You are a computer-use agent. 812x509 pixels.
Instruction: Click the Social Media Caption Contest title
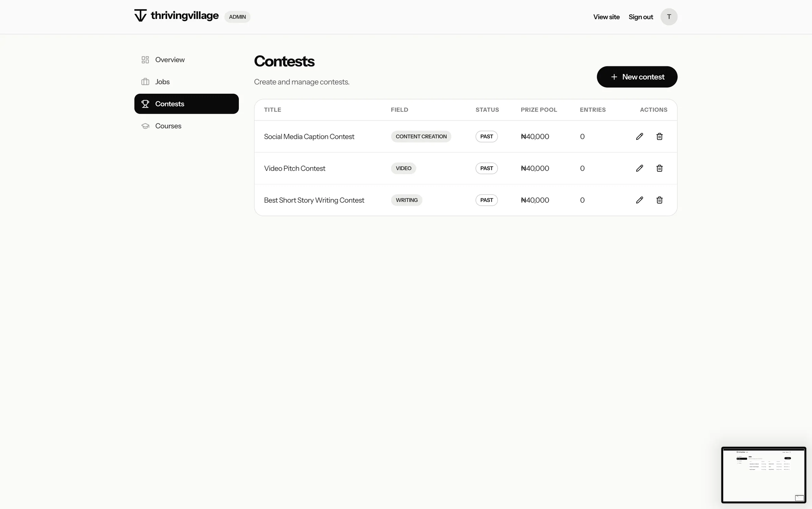[309, 137]
